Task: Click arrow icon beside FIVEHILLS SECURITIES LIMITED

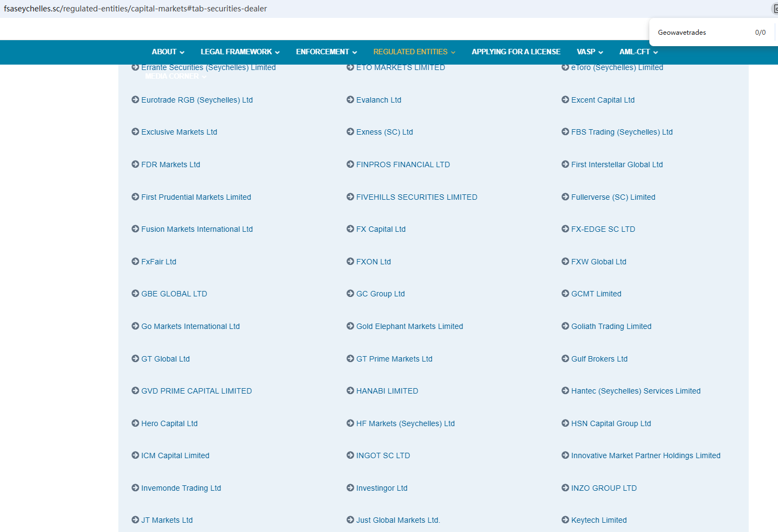Action: click(350, 197)
